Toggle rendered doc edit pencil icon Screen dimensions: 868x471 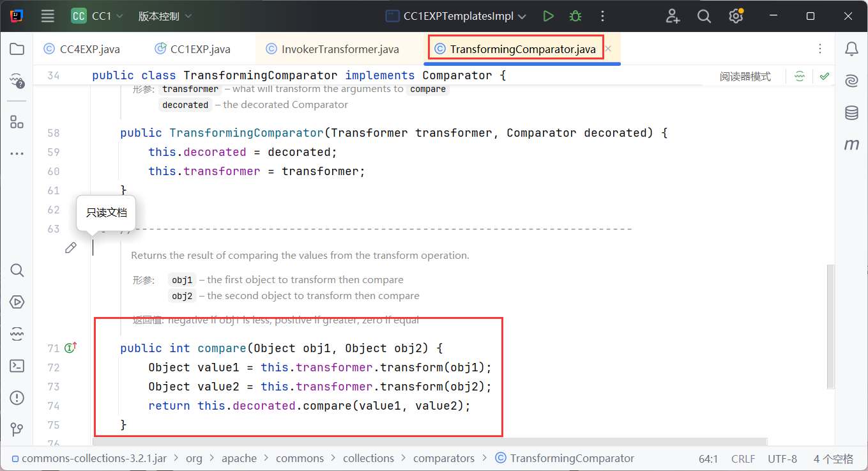[x=71, y=248]
